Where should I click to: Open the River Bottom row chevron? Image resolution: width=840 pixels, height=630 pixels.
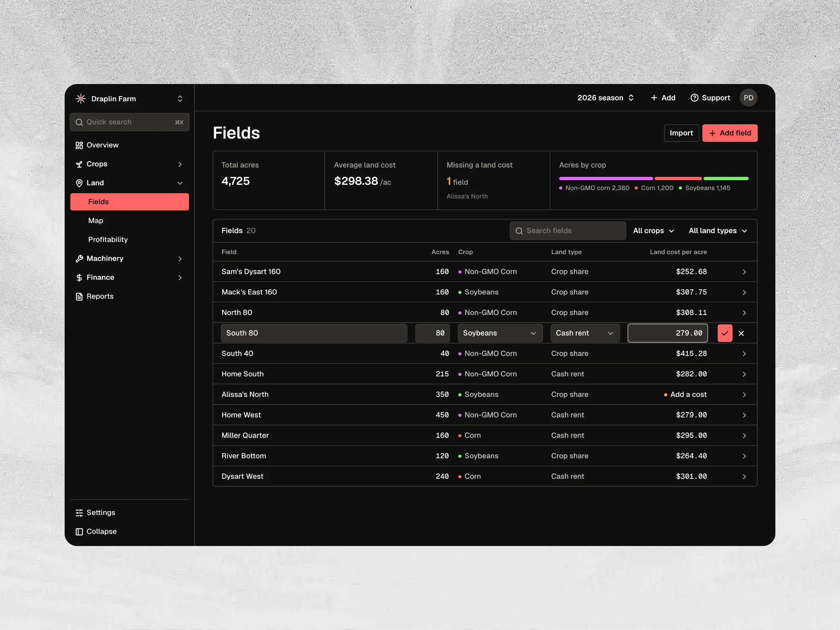[x=744, y=456]
